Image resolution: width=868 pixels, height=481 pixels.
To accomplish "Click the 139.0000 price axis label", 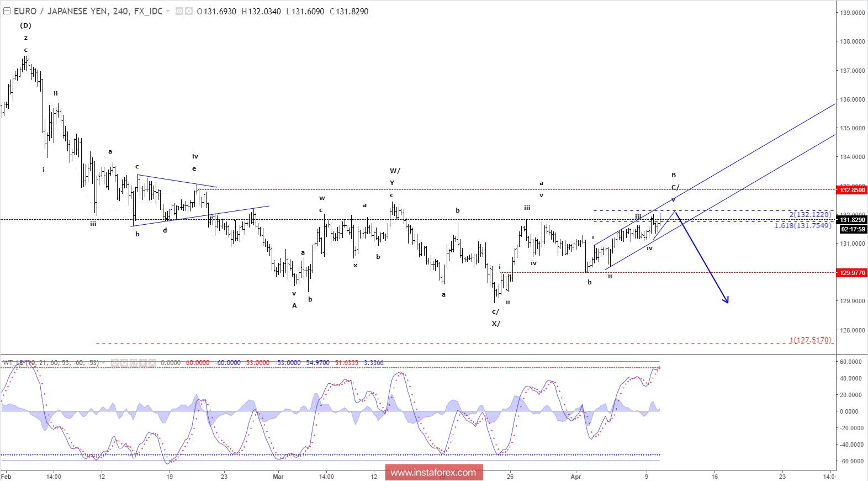I will 853,13.
